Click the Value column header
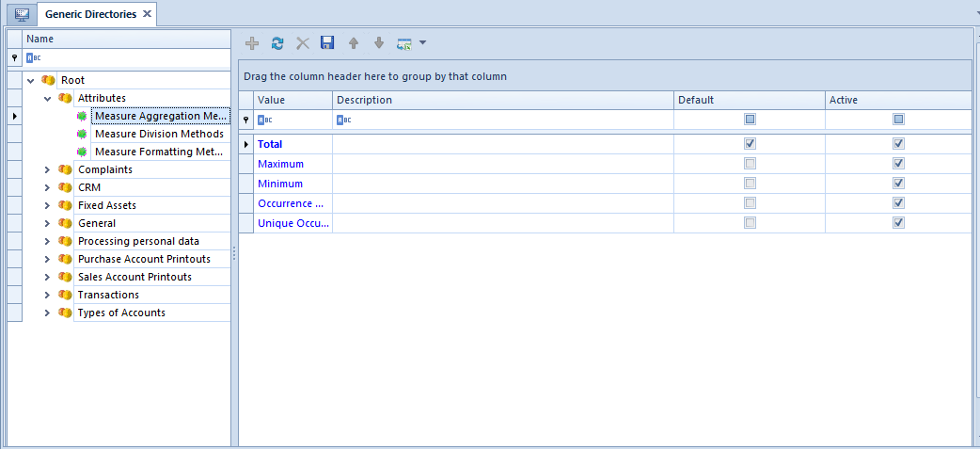Image resolution: width=980 pixels, height=449 pixels. coord(292,100)
